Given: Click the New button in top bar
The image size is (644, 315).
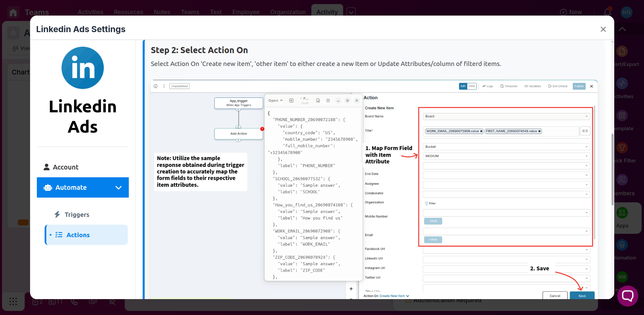Looking at the screenshot, I should click(571, 12).
